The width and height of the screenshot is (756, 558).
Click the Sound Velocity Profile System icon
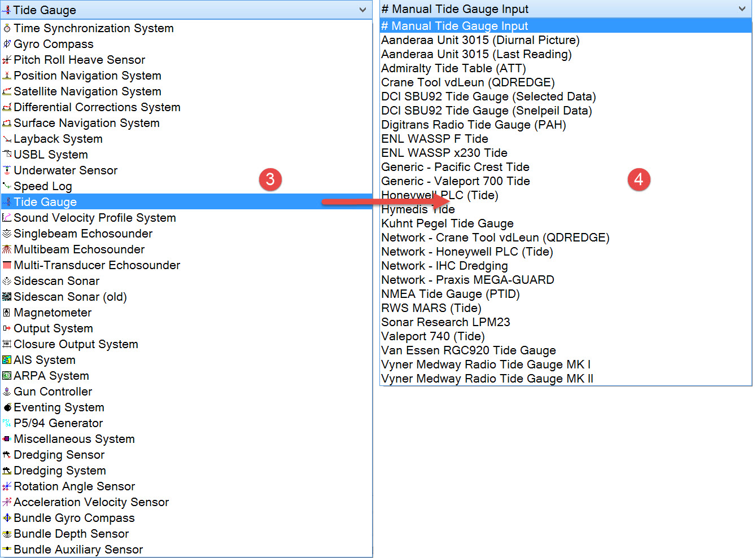point(7,218)
